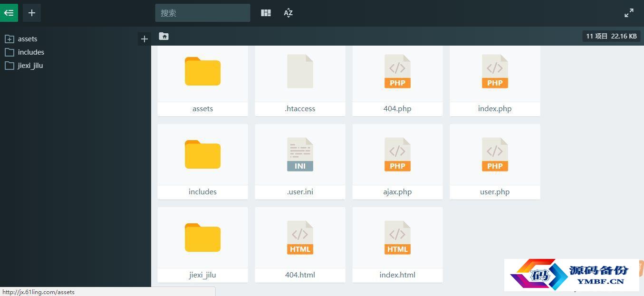Click the 404.php file name label

click(x=397, y=109)
